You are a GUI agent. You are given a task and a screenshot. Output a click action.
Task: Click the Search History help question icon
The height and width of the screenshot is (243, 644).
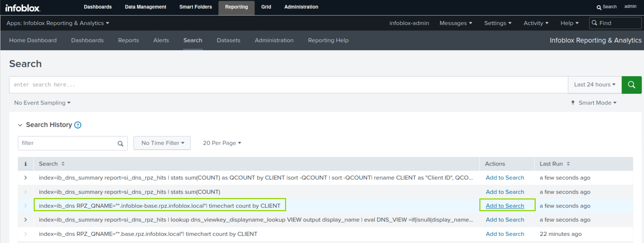(78, 125)
